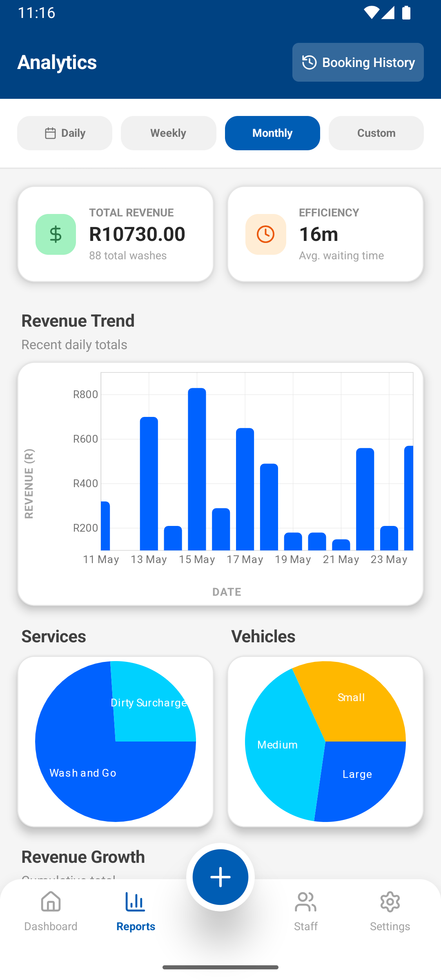The image size is (441, 980).
Task: Tap the 16m efficiency value
Action: tap(318, 234)
